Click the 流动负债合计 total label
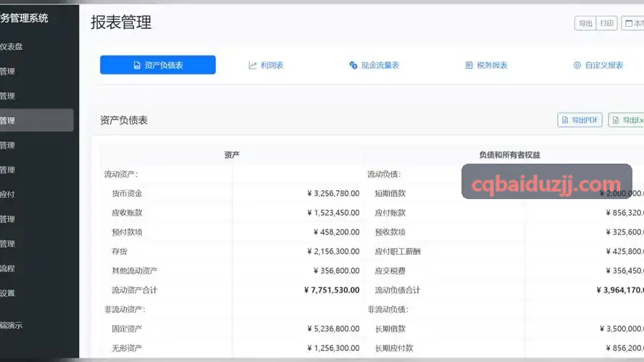This screenshot has height=362, width=644. 398,290
